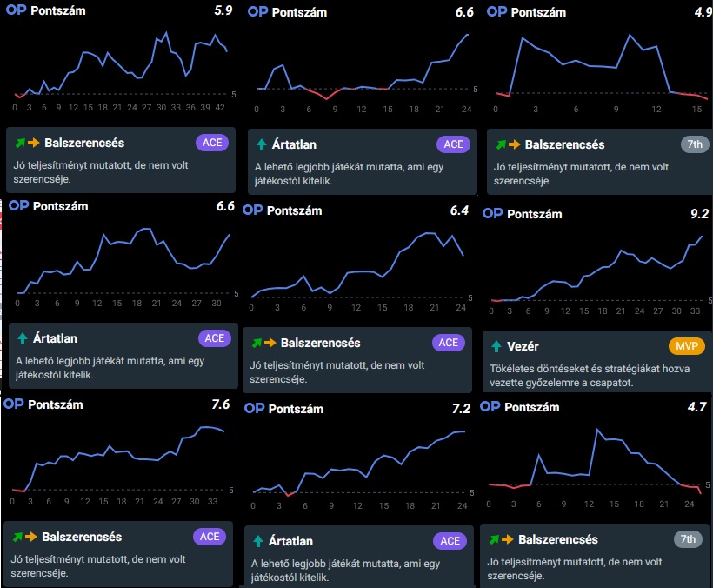The width and height of the screenshot is (713, 588).
Task: Click the OP logo next to the 4.7 score
Action: (490, 407)
